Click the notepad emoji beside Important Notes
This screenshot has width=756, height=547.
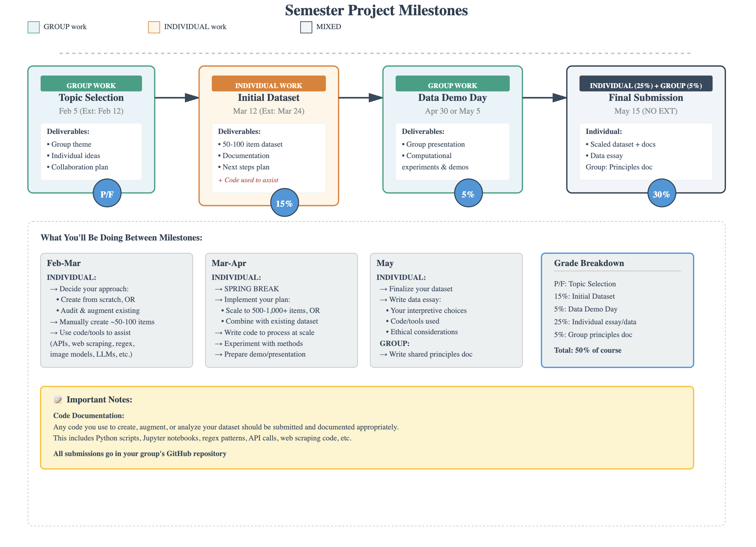[58, 400]
